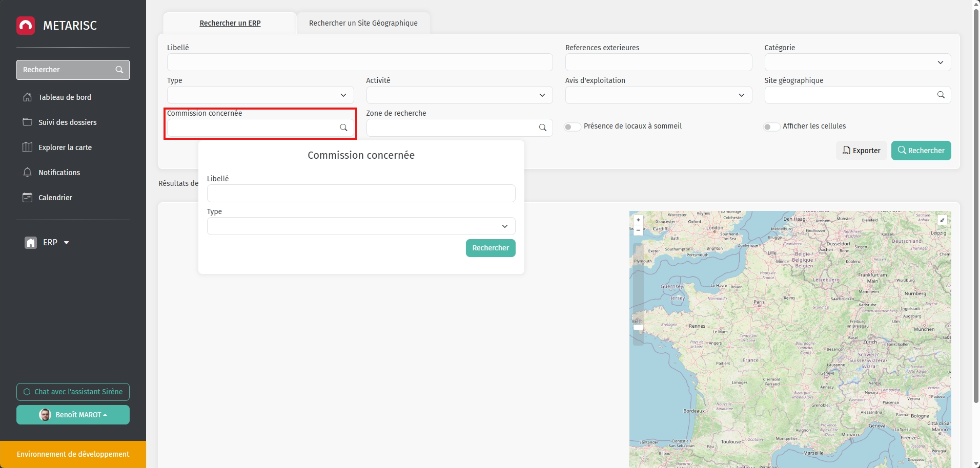
Task: Click the Site géographique search icon
Action: (941, 95)
